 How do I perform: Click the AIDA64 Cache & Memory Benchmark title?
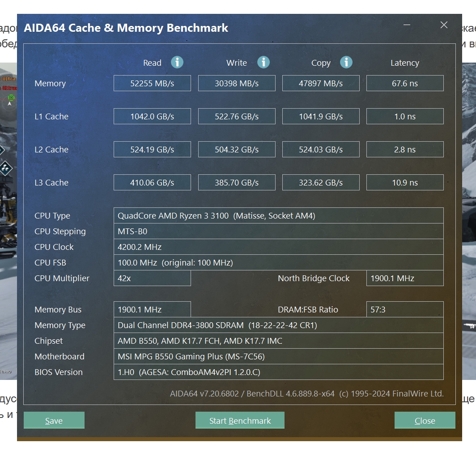[x=126, y=28]
